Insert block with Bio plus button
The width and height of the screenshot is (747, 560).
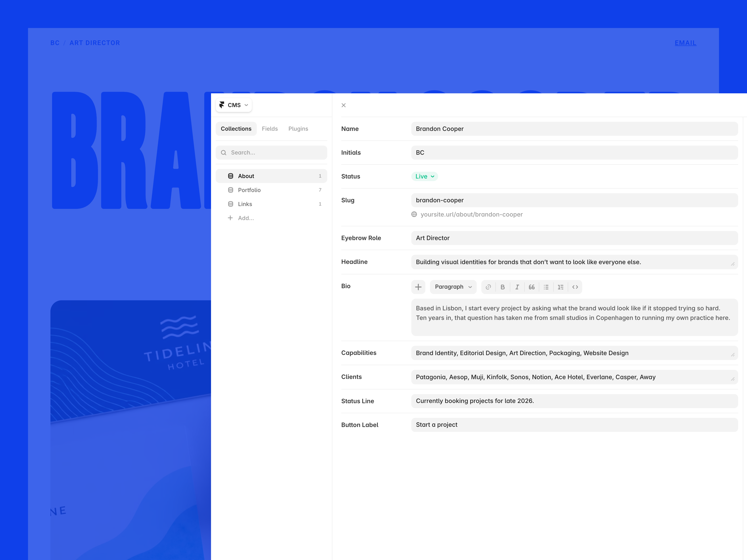[418, 287]
